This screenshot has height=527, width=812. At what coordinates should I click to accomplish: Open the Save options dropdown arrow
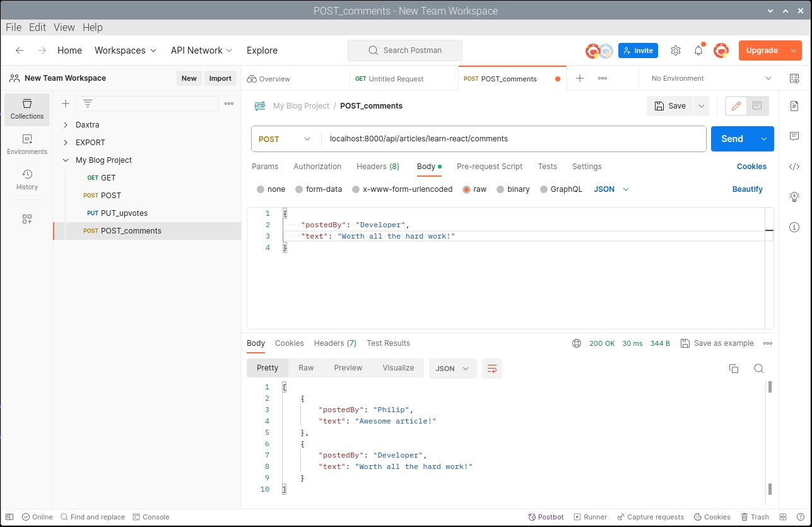click(702, 106)
